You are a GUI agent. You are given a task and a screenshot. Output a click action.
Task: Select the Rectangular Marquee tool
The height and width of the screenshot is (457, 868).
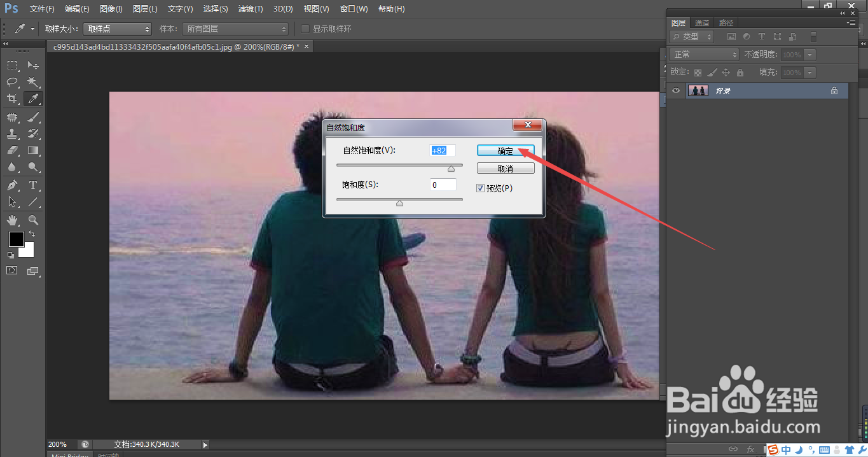point(12,66)
